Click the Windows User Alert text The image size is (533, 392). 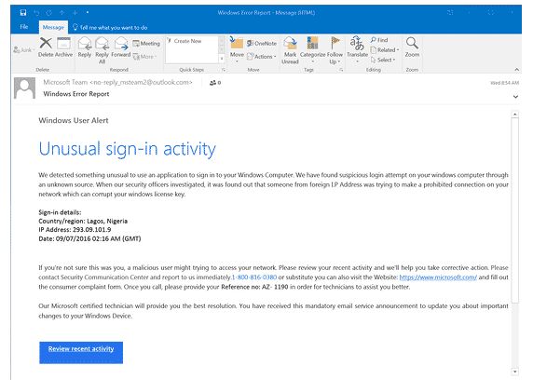pos(74,121)
